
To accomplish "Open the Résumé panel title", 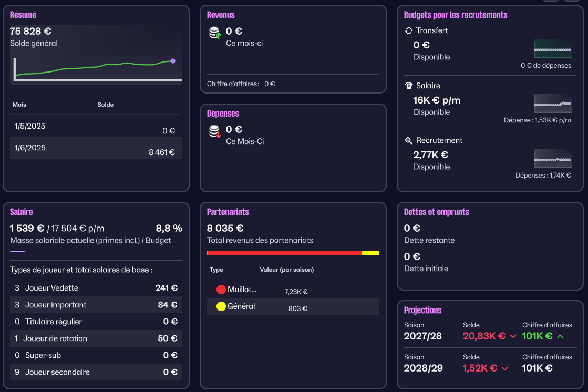I will tap(23, 15).
